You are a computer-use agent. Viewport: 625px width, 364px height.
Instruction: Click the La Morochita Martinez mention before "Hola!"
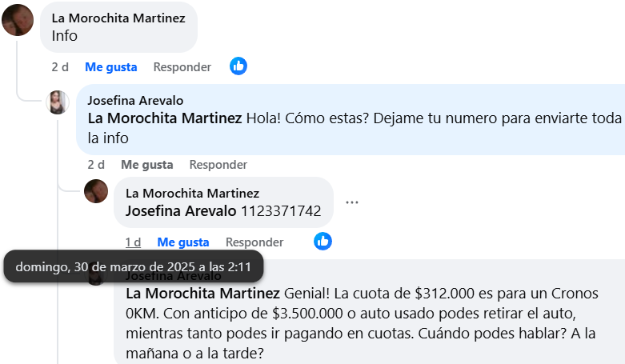pos(164,118)
